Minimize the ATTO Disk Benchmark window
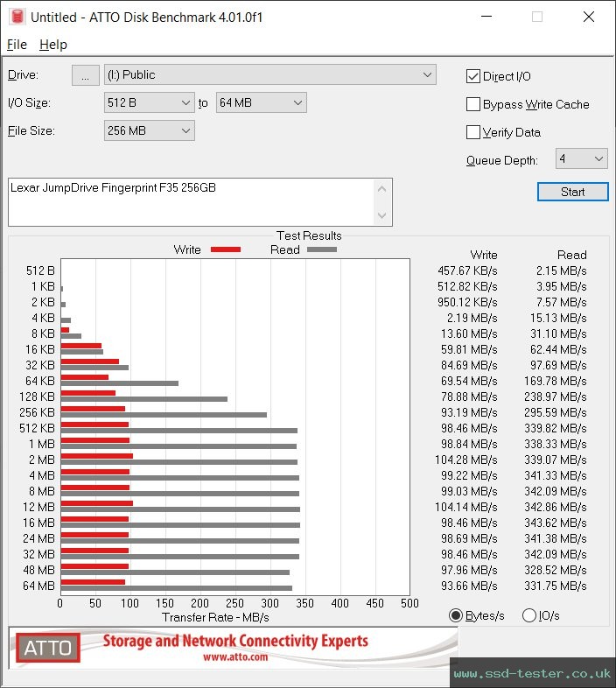The image size is (616, 688). click(486, 17)
